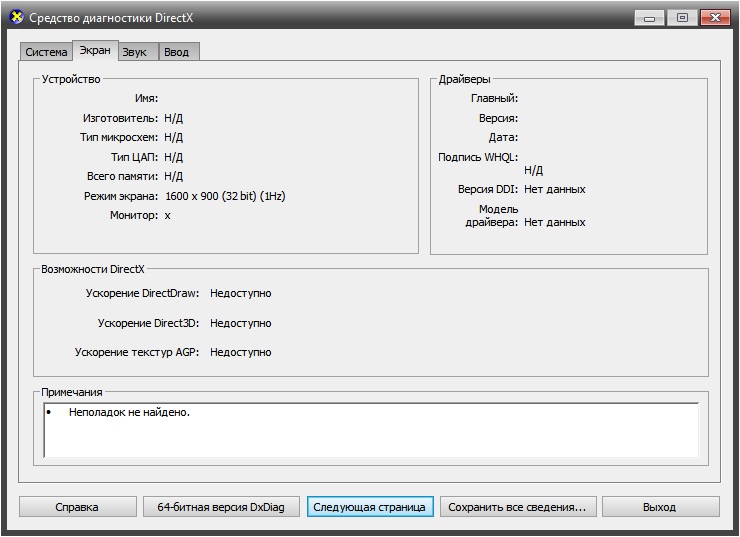
Task: Click the DirectX icon in title bar
Action: [17, 17]
